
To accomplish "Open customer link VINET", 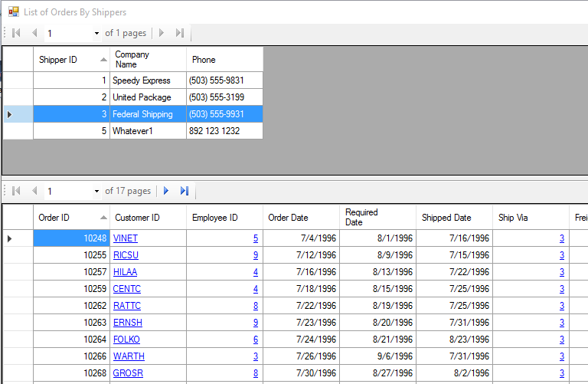I will pyautogui.click(x=126, y=238).
